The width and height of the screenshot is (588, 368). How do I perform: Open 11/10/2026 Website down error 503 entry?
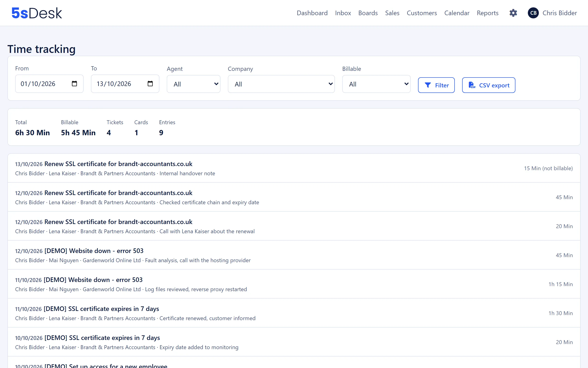coord(294,284)
